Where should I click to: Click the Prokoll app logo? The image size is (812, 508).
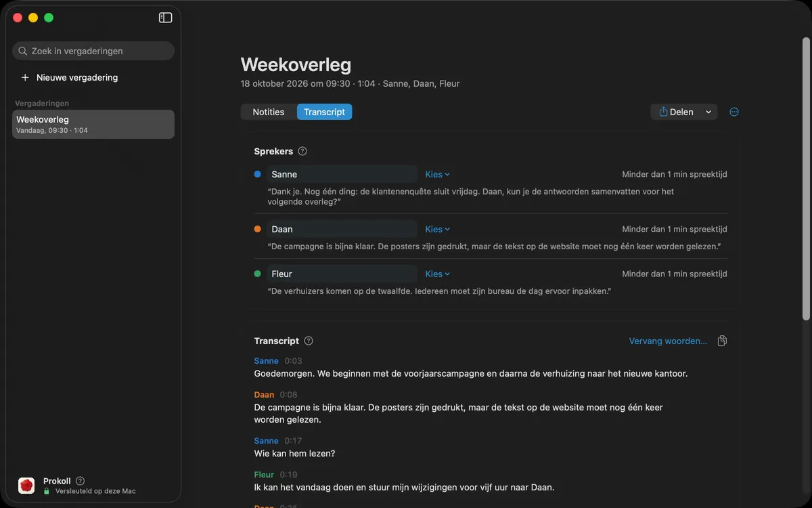point(26,485)
